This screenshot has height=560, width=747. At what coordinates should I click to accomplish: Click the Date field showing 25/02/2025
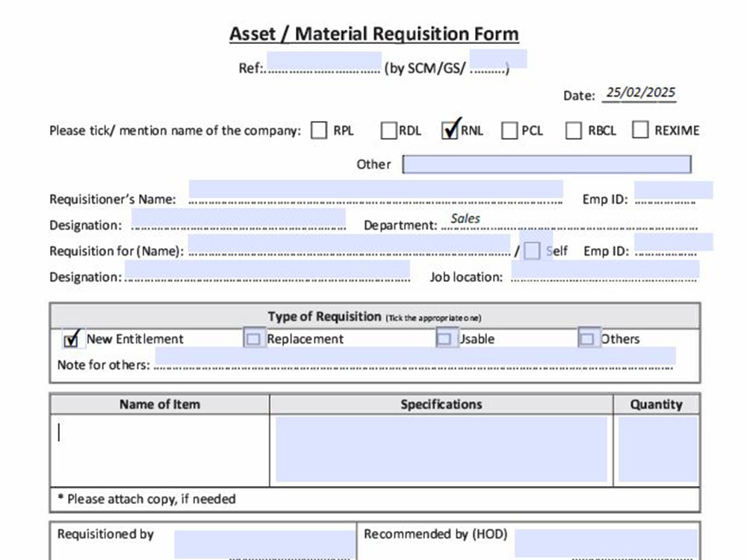tap(640, 93)
